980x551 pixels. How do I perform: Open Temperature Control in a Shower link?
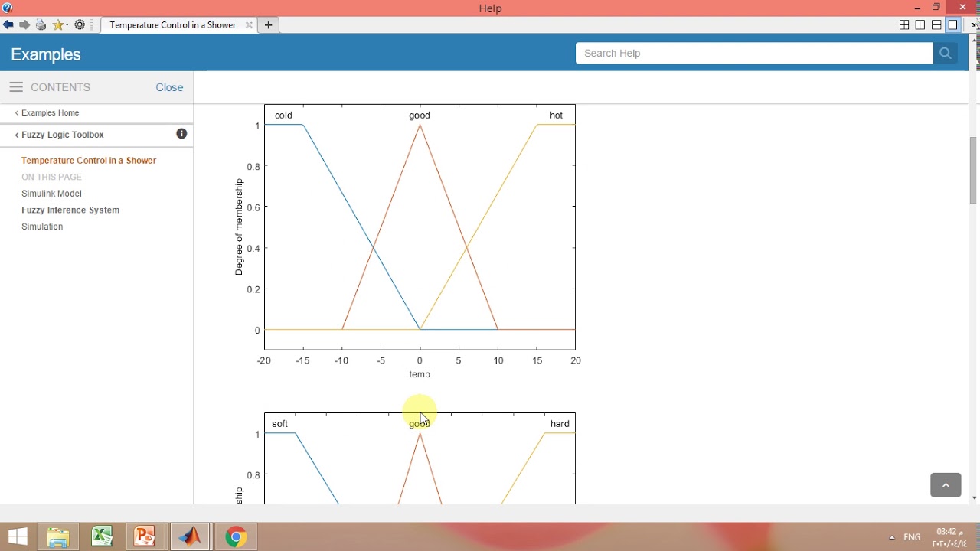click(x=89, y=161)
